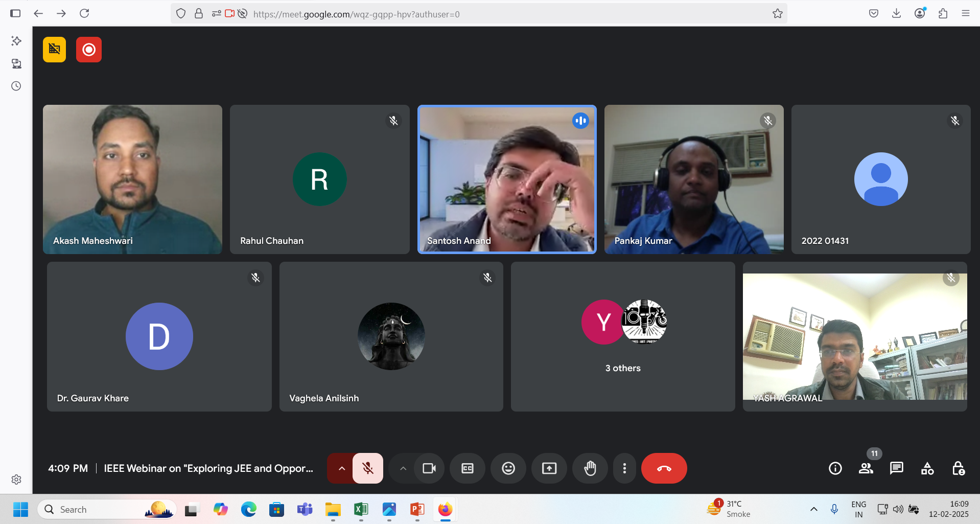Expand the audio settings chevron
The height and width of the screenshot is (524, 980).
[341, 468]
